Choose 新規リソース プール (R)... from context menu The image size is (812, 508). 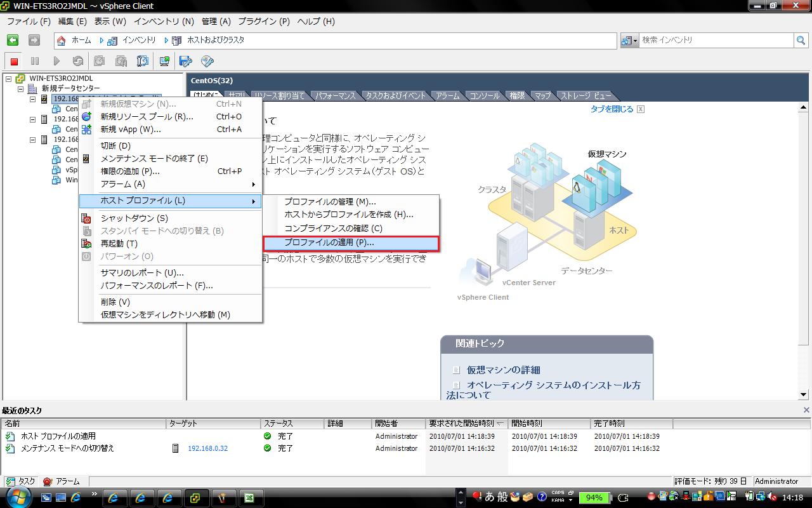pos(170,117)
